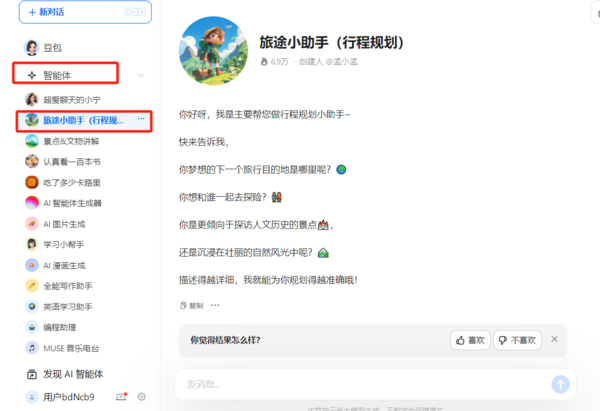Select 旅途小助手 agent in the sidebar
Screen dimensions: 600x411
click(84, 121)
